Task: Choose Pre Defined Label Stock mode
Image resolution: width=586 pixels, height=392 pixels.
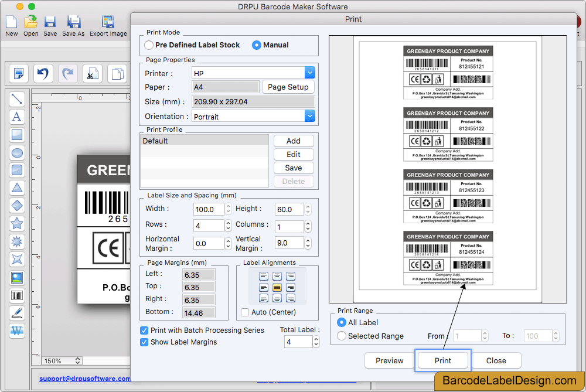Action: pos(149,45)
